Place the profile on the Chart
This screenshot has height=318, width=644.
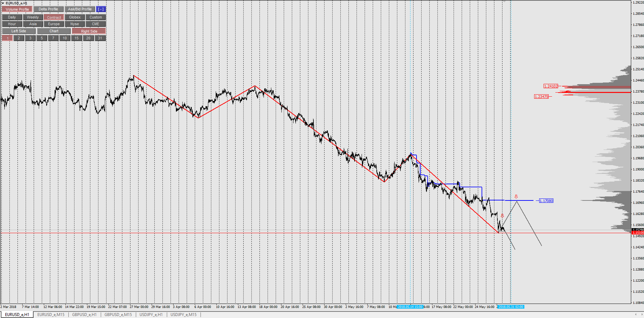tap(54, 31)
